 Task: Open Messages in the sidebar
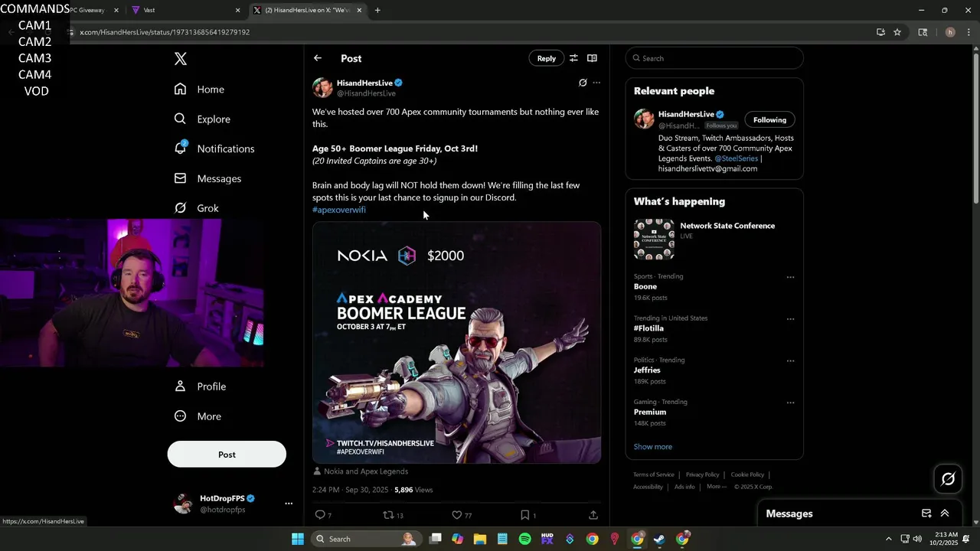point(207,178)
